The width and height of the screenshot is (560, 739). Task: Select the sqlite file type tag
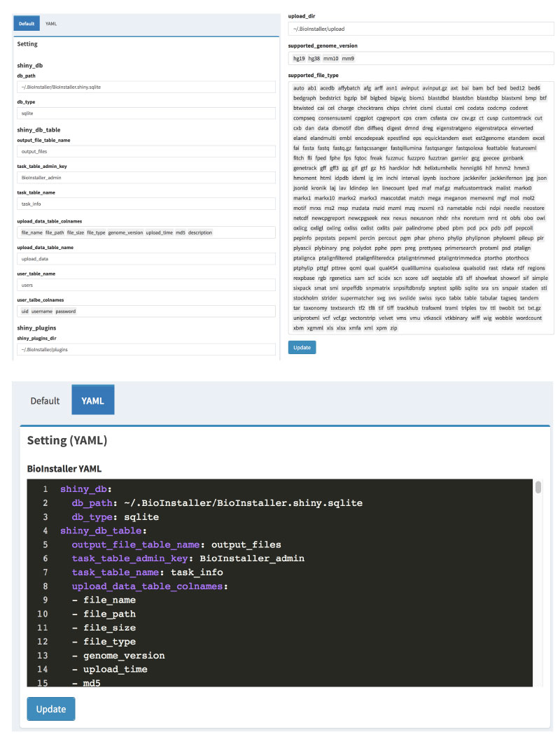click(471, 288)
